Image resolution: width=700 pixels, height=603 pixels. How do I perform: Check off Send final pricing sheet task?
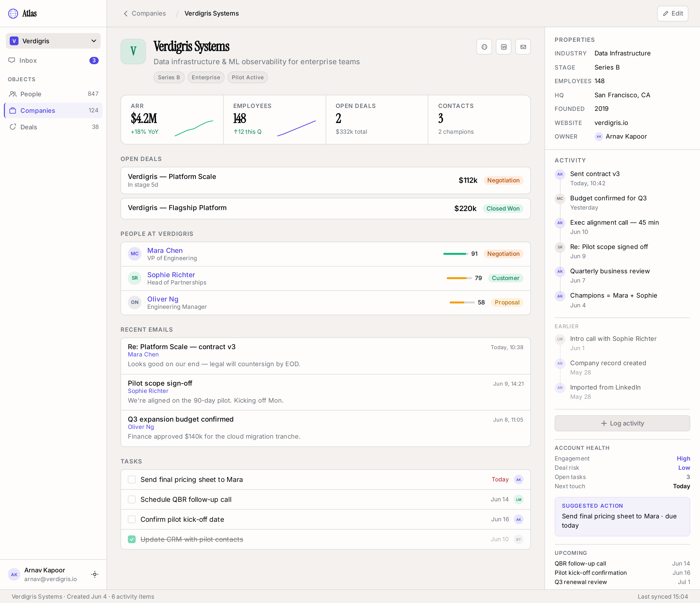click(132, 479)
